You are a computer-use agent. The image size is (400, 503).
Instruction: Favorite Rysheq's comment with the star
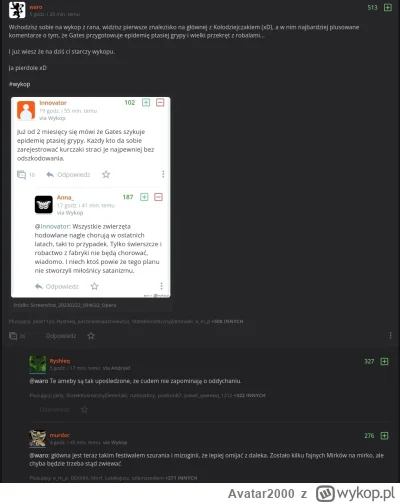coord(84,409)
